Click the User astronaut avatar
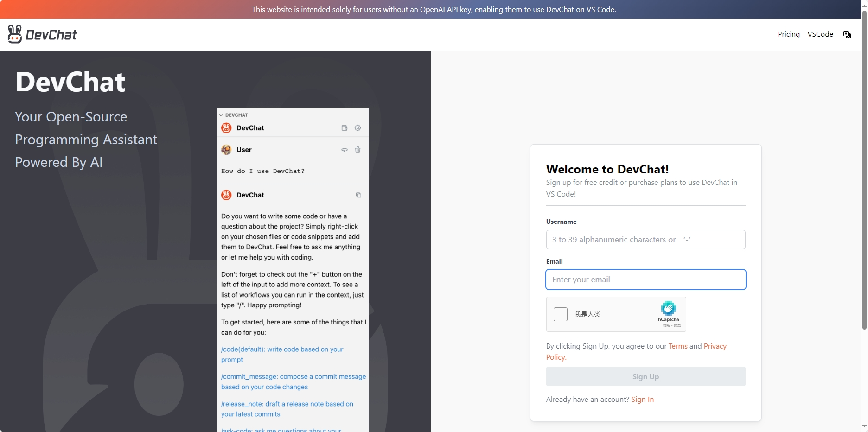This screenshot has height=432, width=868. coord(226,150)
